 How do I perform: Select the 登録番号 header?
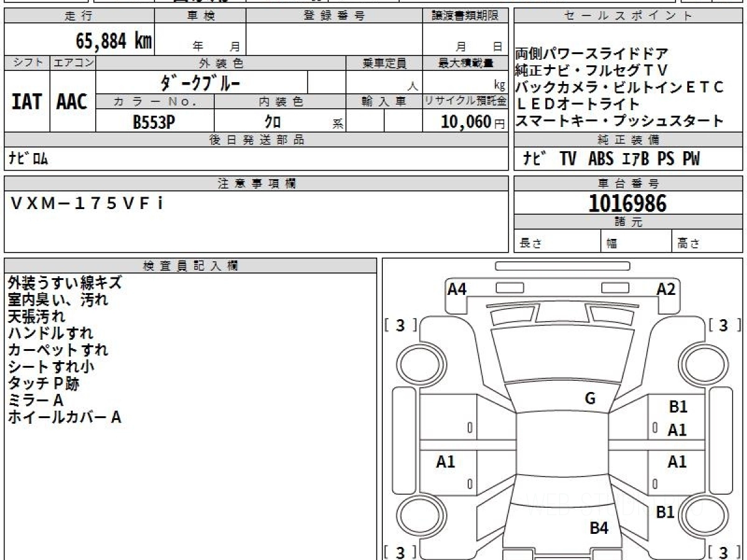coord(334,17)
